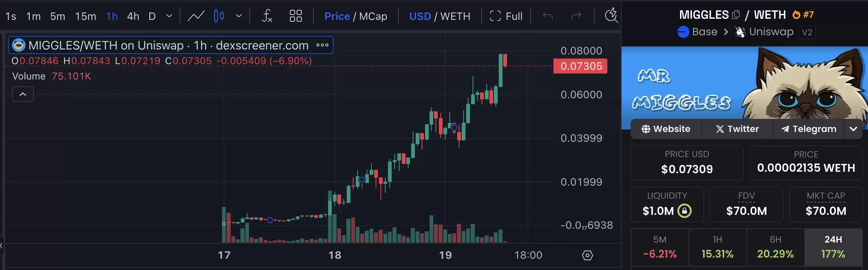This screenshot has width=868, height=270.
Task: Open the timeframe dropdown next to D
Action: pos(169,16)
